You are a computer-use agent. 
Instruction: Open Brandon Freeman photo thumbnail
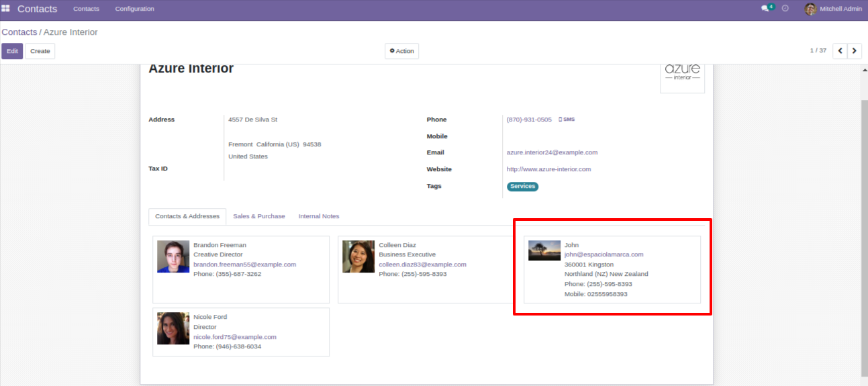pyautogui.click(x=173, y=256)
